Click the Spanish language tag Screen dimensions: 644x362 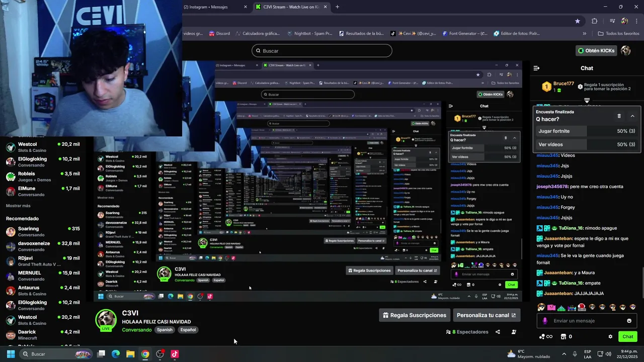165,330
